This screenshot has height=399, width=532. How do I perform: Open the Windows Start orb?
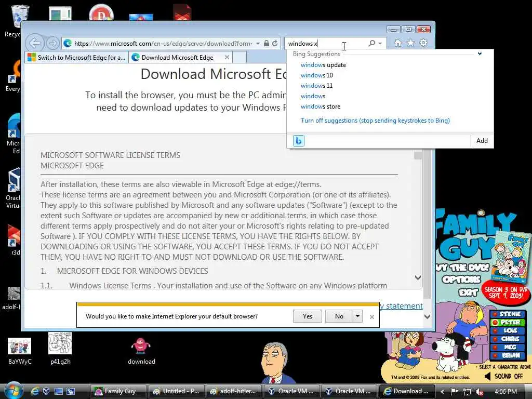click(13, 391)
